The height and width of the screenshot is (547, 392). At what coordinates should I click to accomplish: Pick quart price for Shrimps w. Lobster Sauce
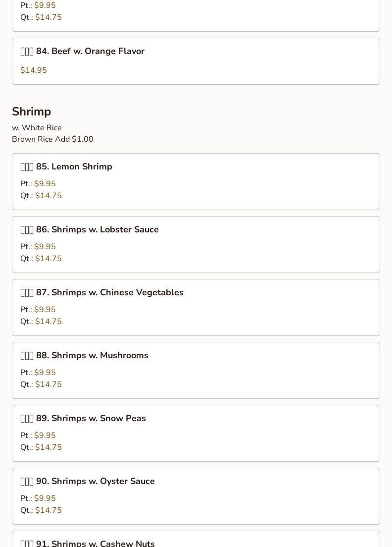pyautogui.click(x=49, y=259)
